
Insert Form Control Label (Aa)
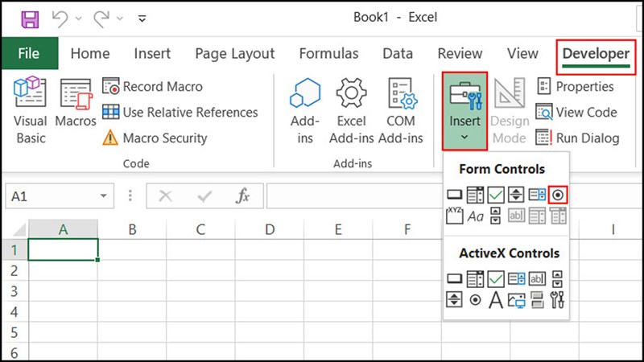click(475, 216)
